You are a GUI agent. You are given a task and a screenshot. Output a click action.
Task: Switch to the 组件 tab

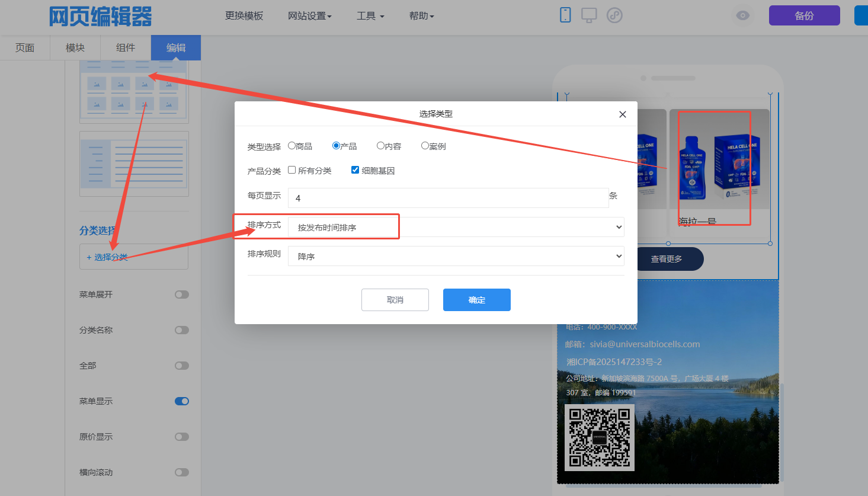(x=126, y=47)
